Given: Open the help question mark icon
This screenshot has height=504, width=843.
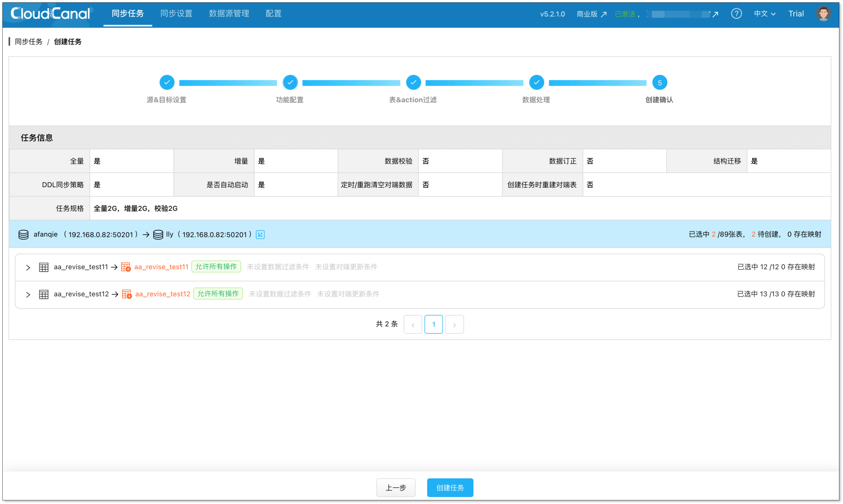Looking at the screenshot, I should (x=736, y=13).
